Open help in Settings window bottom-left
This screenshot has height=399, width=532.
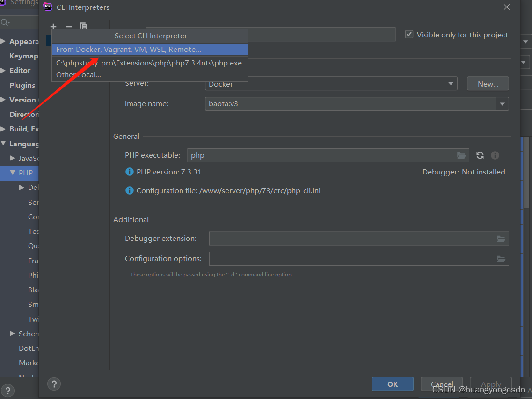click(8, 391)
